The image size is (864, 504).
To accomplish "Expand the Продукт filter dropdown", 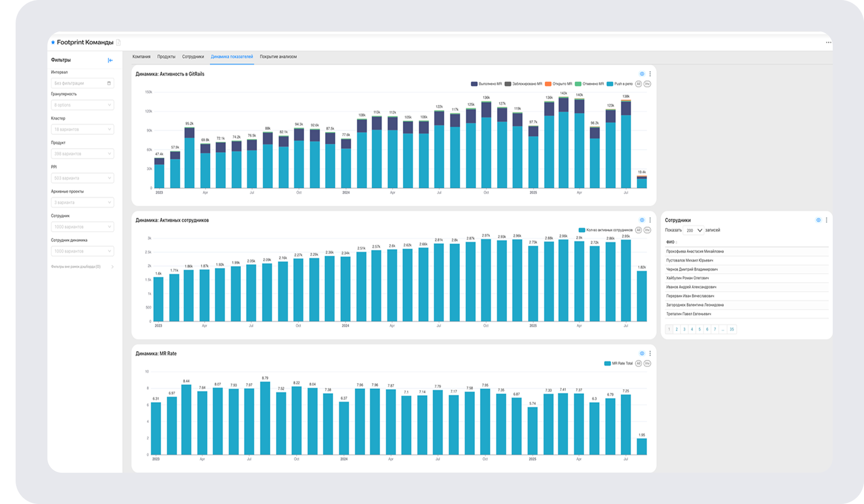I will click(x=82, y=154).
